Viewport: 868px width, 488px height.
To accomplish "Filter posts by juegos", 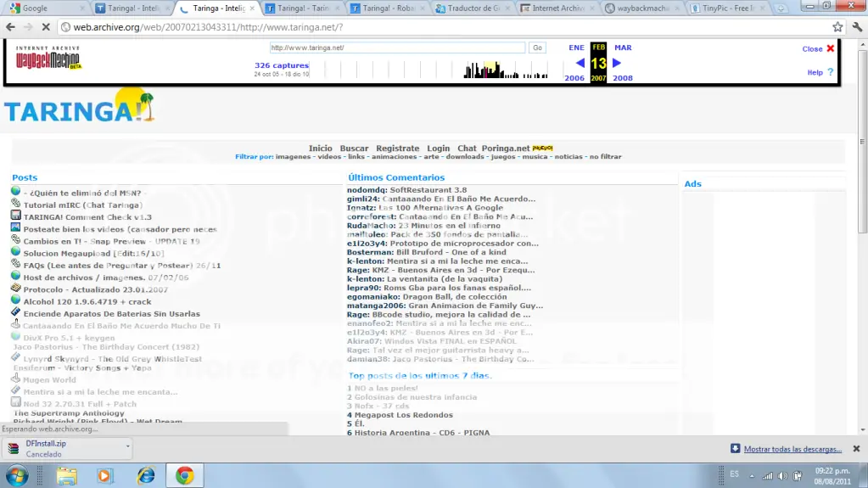I will pyautogui.click(x=503, y=157).
